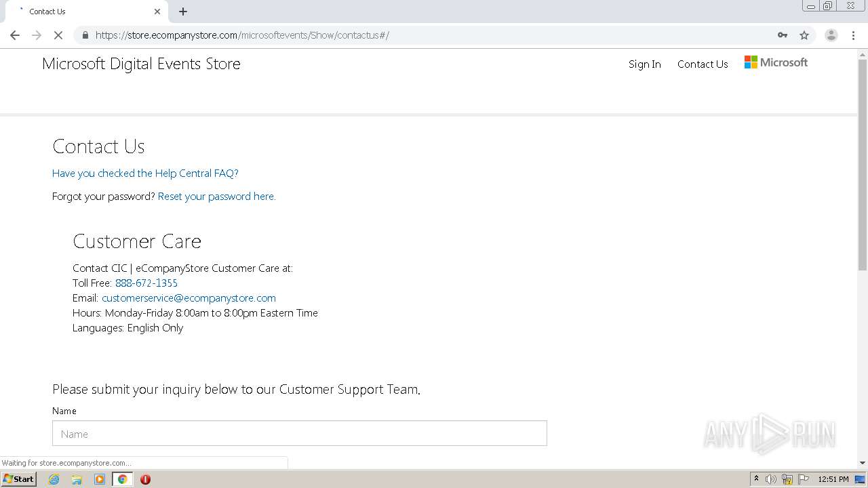Screen dimensions: 868x488
Task: Open a new browser tab
Action: click(183, 12)
